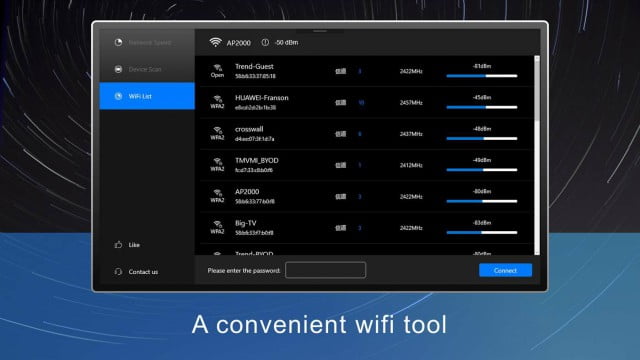640x360 pixels.
Task: Click the connected WiFi icon beside AP2000 header
Action: pyautogui.click(x=216, y=42)
